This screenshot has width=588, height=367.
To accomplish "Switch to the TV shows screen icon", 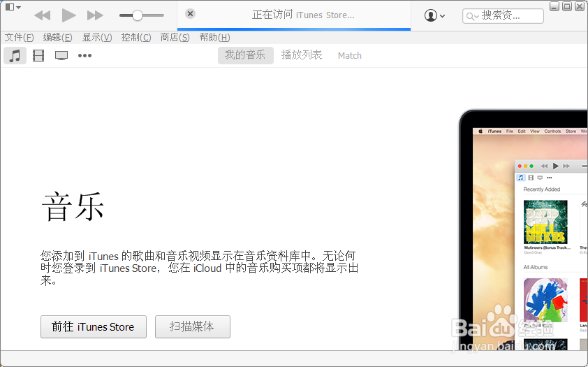I will pyautogui.click(x=61, y=55).
